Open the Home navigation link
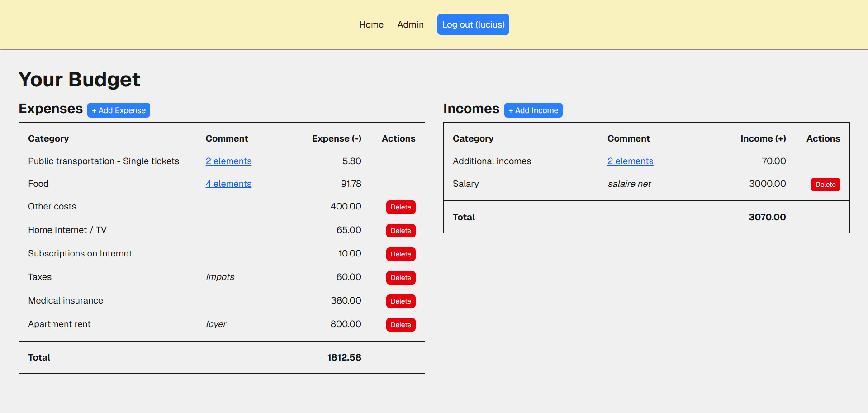The height and width of the screenshot is (413, 868). 371,24
